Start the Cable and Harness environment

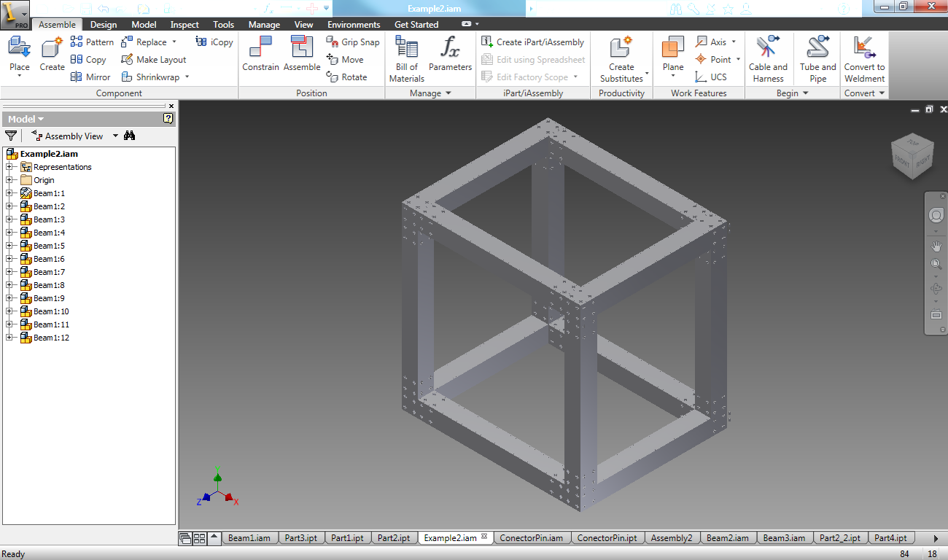coord(768,59)
